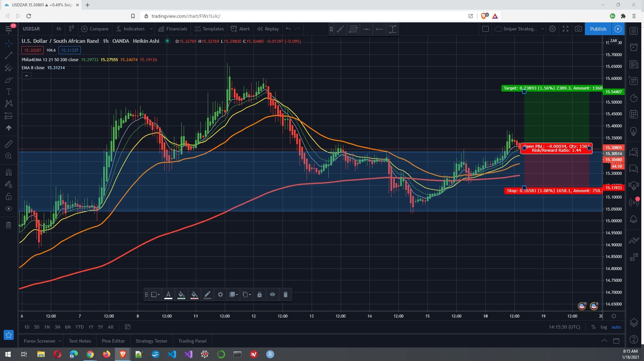
Task: Lock the selected position drawing
Action: (260, 295)
